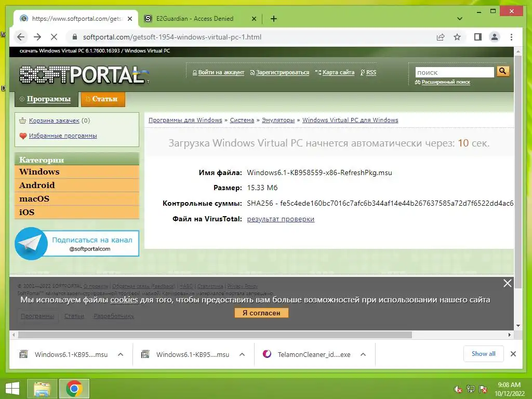Stop loading the page
This screenshot has height=399, width=532.
tap(54, 37)
